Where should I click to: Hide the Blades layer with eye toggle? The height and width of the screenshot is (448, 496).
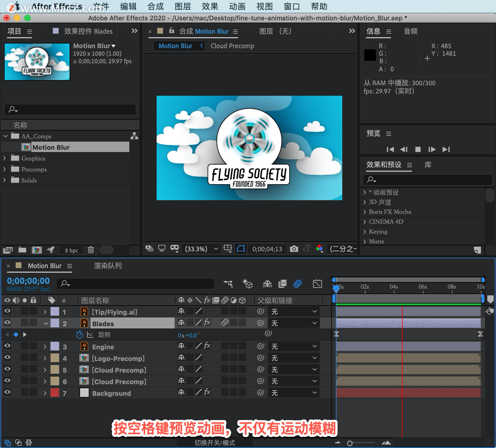coord(7,323)
